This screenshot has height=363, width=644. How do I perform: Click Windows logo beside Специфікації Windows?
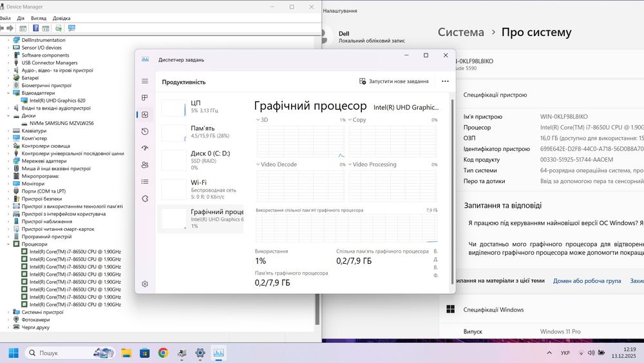pos(451,309)
